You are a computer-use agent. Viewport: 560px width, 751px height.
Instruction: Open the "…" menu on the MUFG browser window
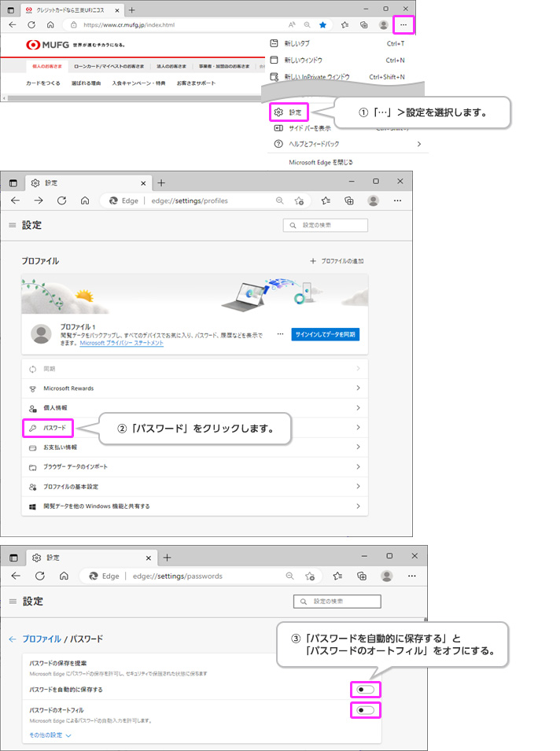[x=403, y=24]
